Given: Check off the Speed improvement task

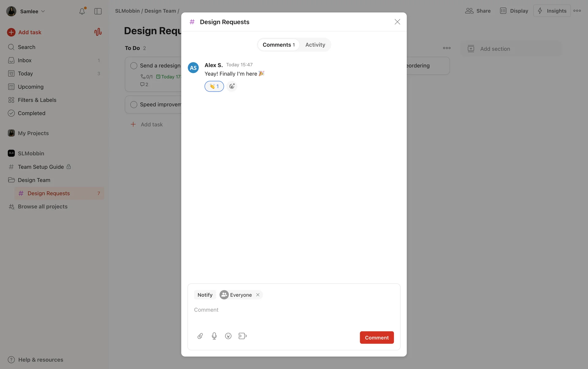Looking at the screenshot, I should pyautogui.click(x=134, y=104).
